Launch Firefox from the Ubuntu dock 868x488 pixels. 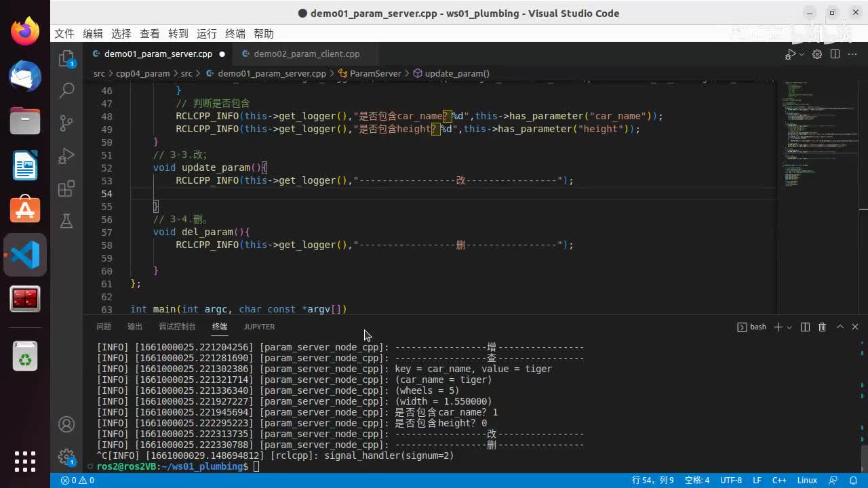click(x=25, y=32)
